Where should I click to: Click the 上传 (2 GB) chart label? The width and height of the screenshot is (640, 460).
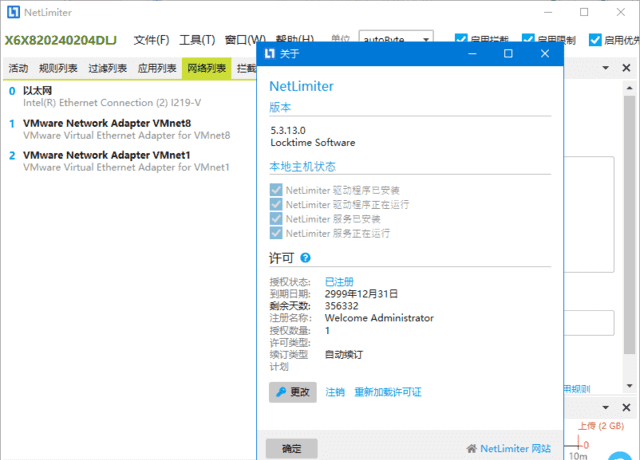(x=601, y=426)
